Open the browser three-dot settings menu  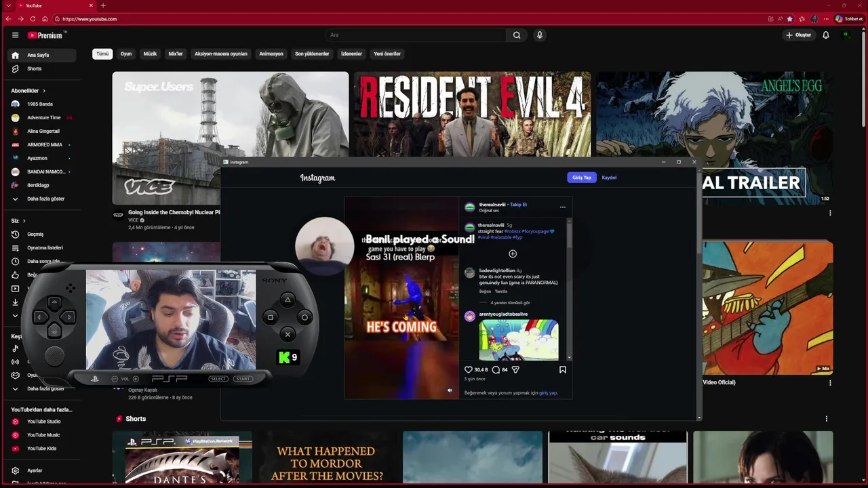826,19
